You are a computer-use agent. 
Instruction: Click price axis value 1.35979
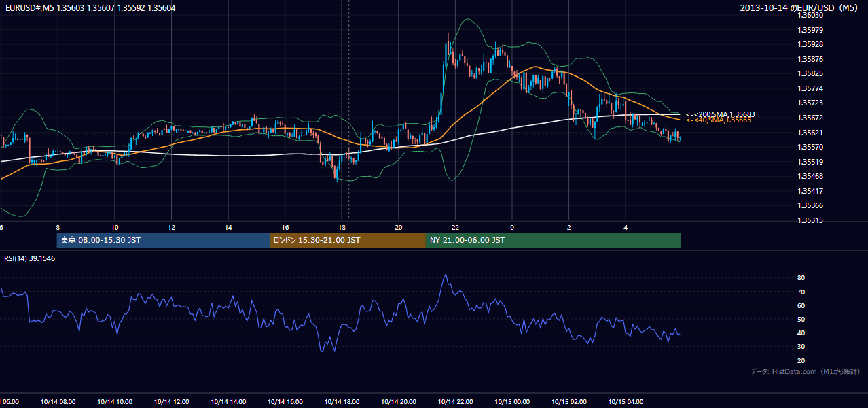pos(812,30)
